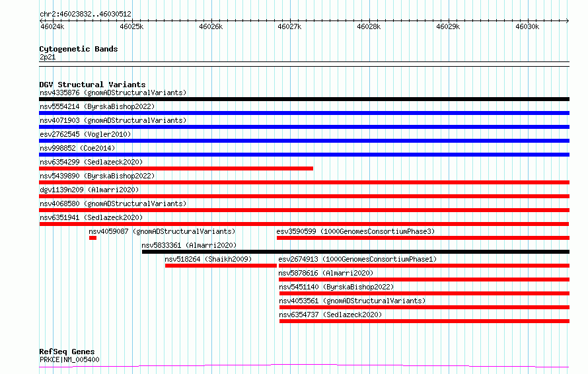Select the blue bar for nsv998852
This screenshot has height=374, width=588.
click(x=304, y=155)
